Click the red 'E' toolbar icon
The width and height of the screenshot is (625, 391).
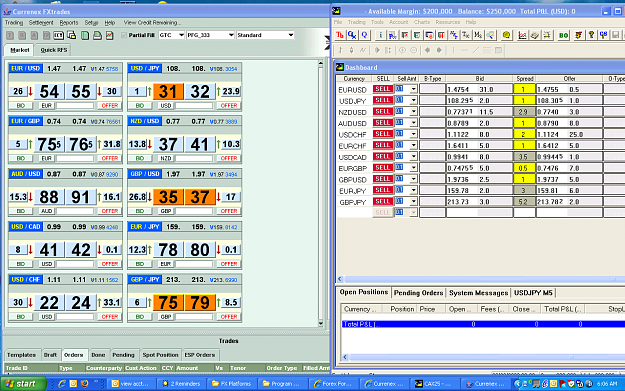point(417,35)
